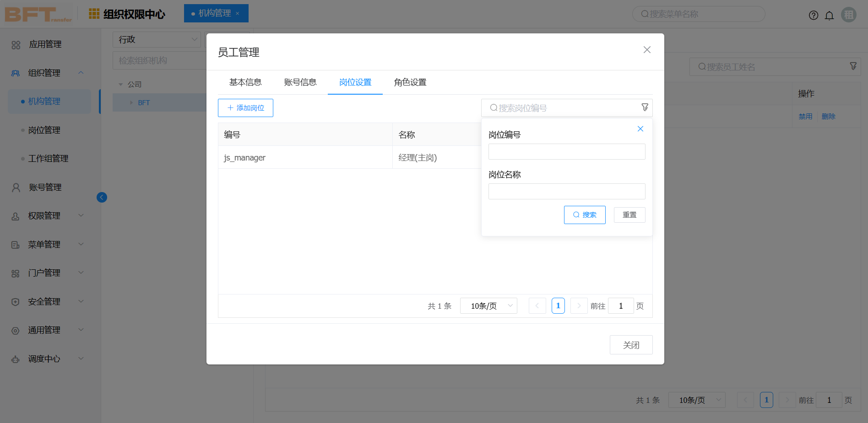The image size is (868, 423).
Task: Open the 10条/页 page size dropdown in dialog
Action: pyautogui.click(x=488, y=306)
